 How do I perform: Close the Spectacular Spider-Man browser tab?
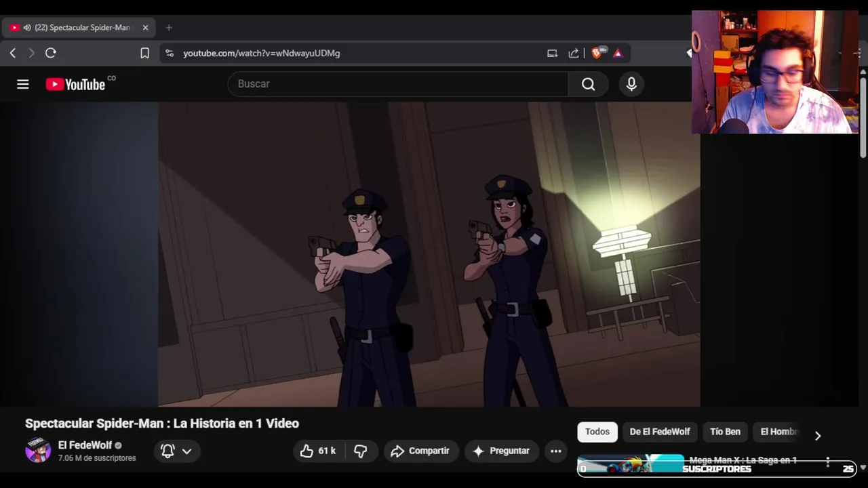click(x=145, y=28)
